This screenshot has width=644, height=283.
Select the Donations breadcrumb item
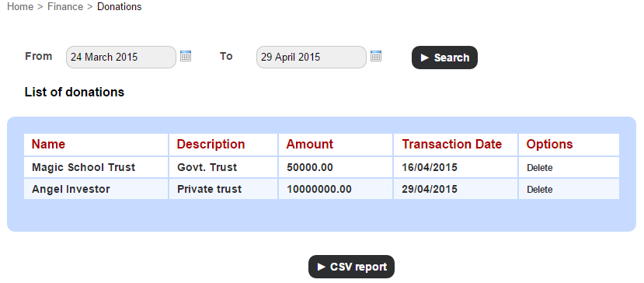point(119,6)
